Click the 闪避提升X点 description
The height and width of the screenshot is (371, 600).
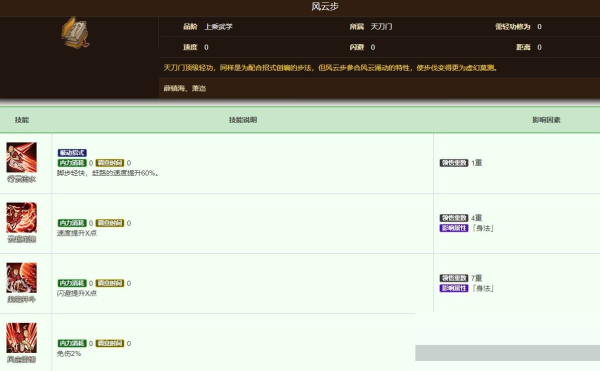tap(77, 293)
